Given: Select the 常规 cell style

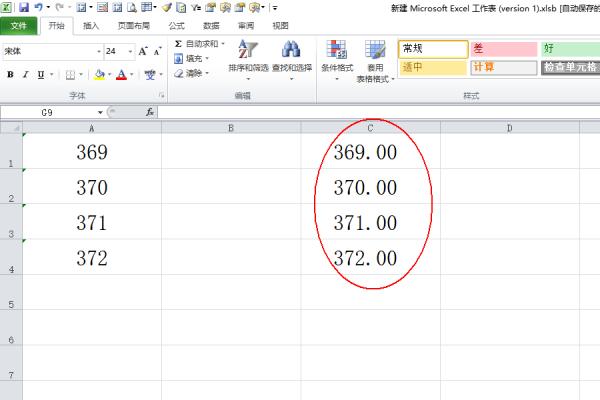Looking at the screenshot, I should [433, 49].
